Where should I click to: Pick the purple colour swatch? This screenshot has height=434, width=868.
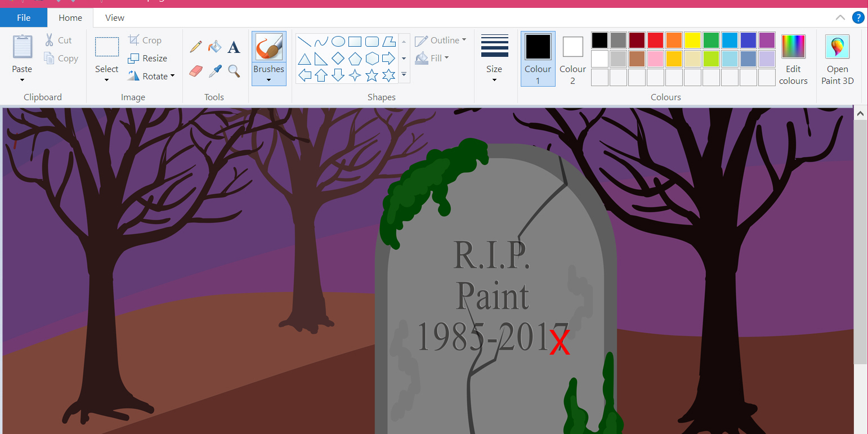767,41
